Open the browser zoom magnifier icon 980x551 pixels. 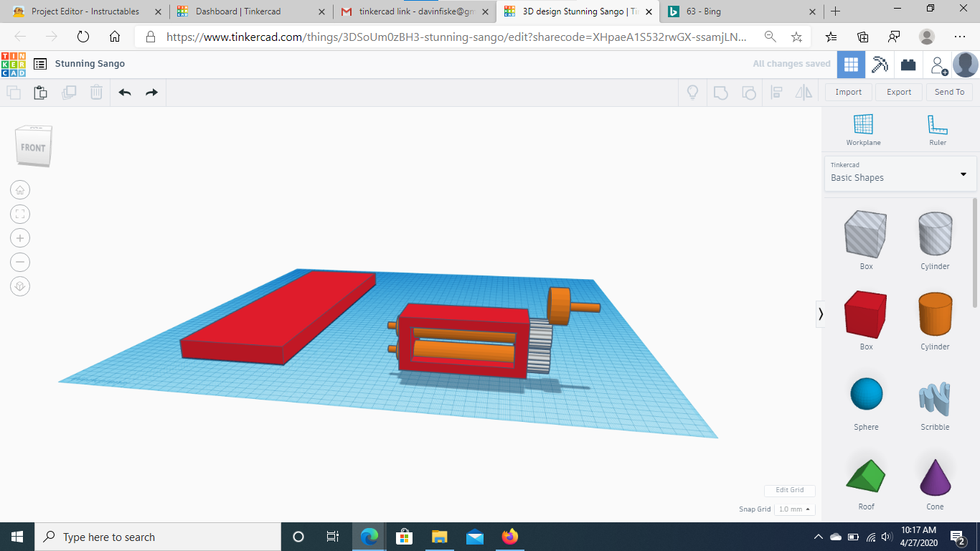click(770, 37)
